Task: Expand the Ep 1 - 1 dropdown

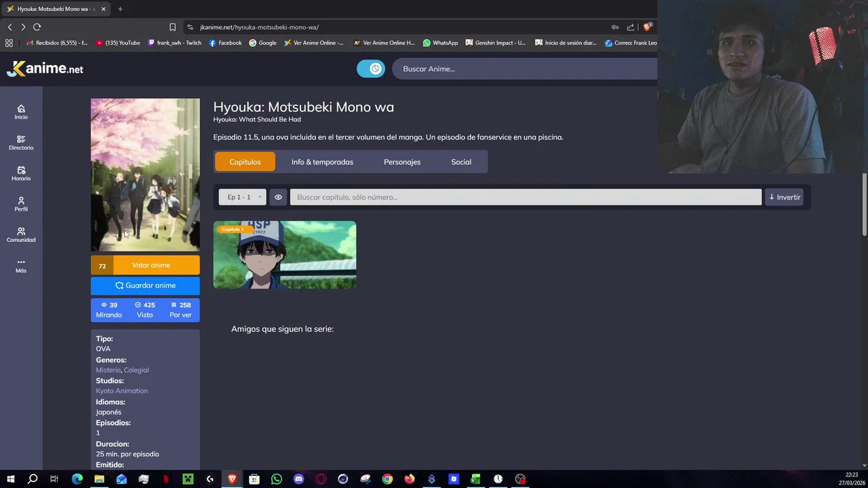Action: click(242, 197)
